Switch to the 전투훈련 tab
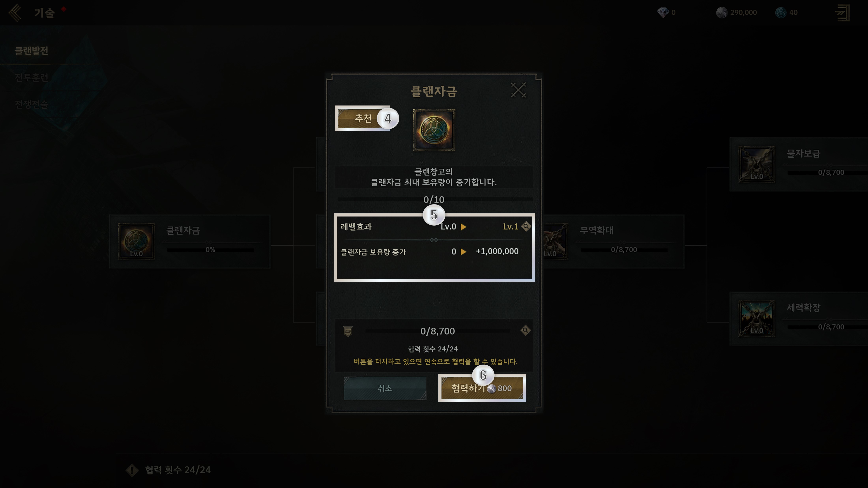The image size is (868, 488). click(31, 77)
